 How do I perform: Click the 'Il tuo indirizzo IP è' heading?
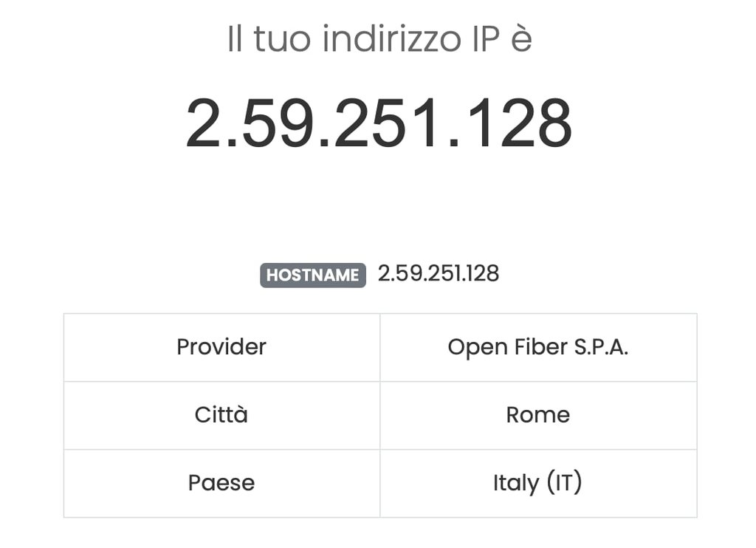click(379, 38)
